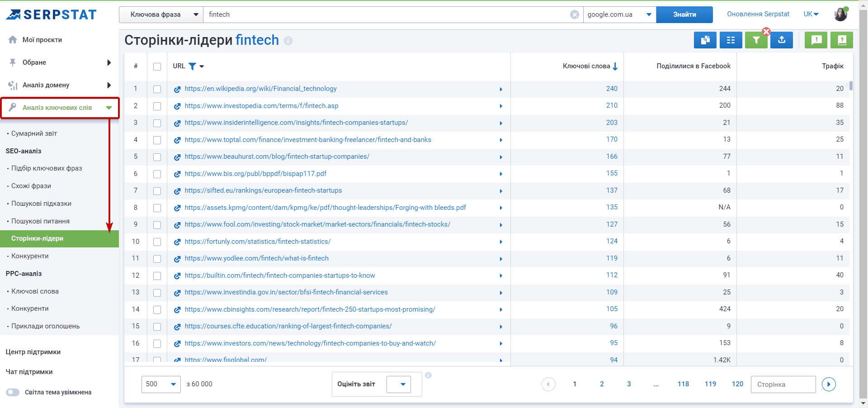Click the URL column filter funnel
This screenshot has width=868, height=408.
click(x=192, y=66)
